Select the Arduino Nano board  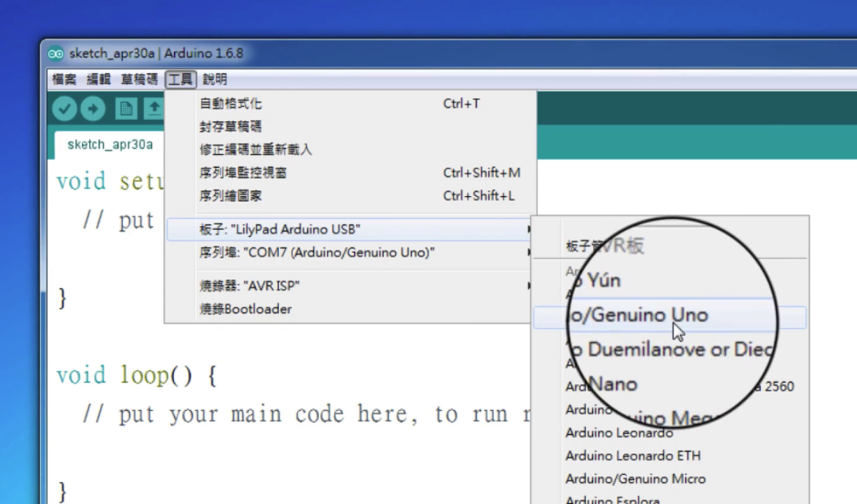click(670, 363)
